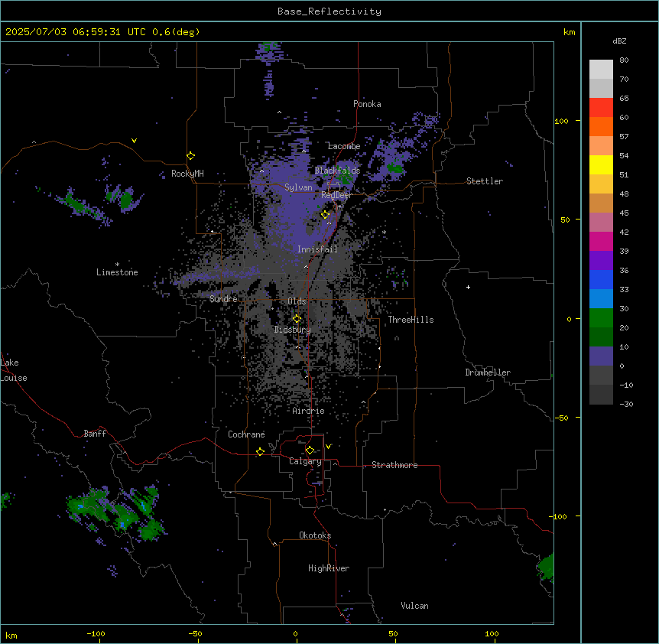Click the HighRiver label

pyautogui.click(x=329, y=568)
